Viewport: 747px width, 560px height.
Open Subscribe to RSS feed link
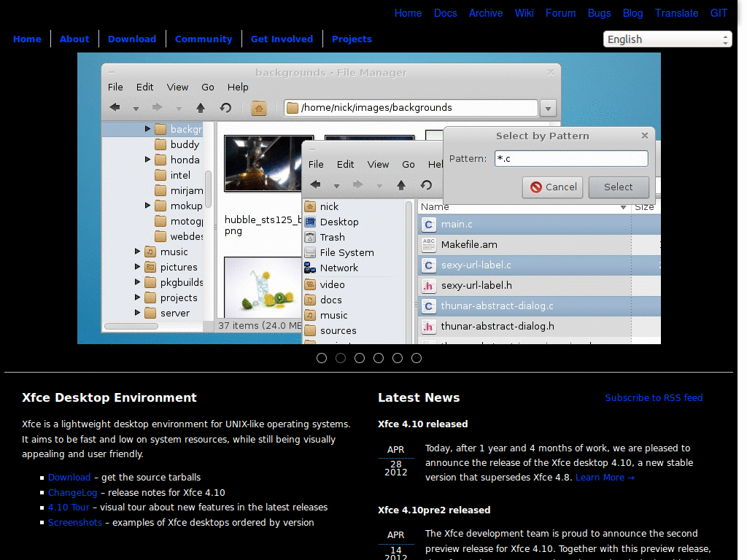[x=654, y=398]
